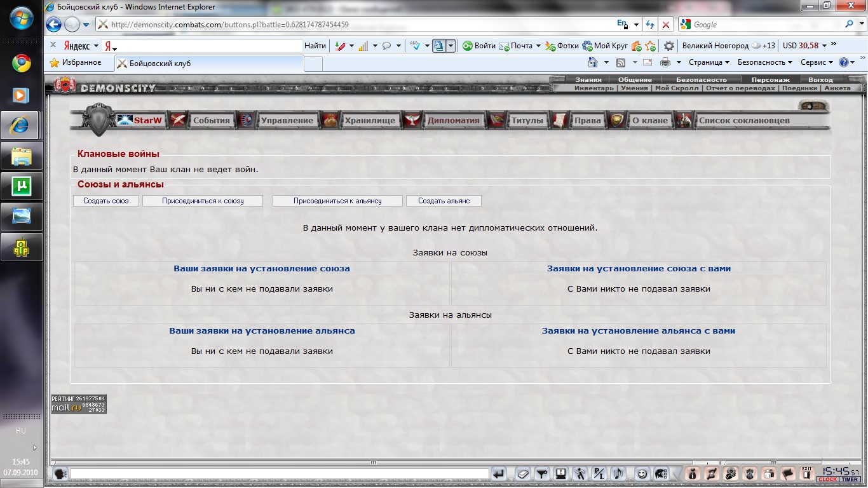The height and width of the screenshot is (488, 868).
Task: Click the Yandex bar settings gear icon
Action: tap(668, 46)
